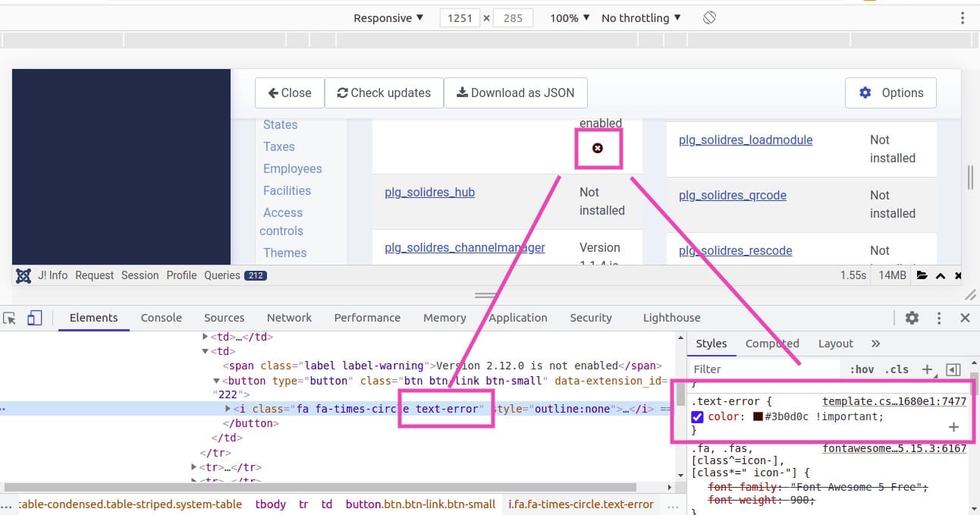The width and height of the screenshot is (980, 515).
Task: Open the device toolbar kebab menu
Action: click(x=963, y=18)
